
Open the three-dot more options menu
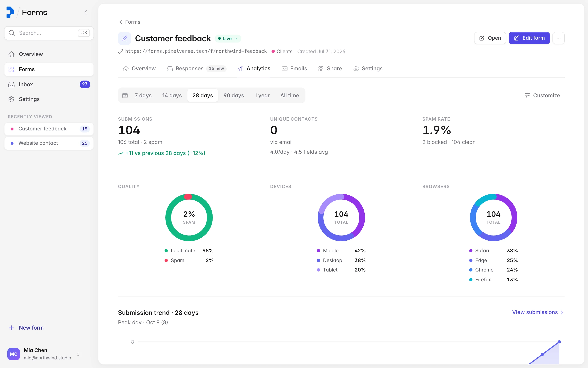(558, 38)
